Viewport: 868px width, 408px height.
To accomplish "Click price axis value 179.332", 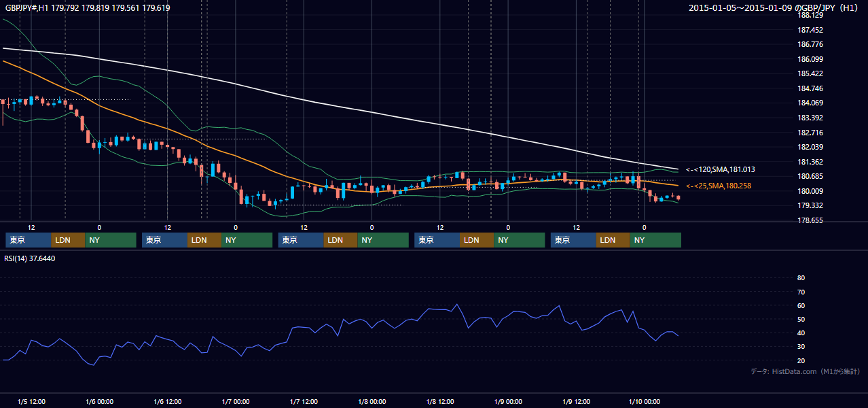I will point(810,205).
